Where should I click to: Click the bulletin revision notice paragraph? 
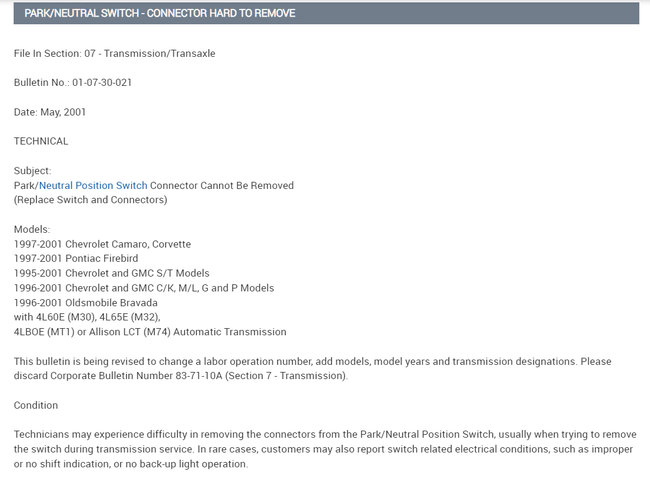(x=312, y=368)
